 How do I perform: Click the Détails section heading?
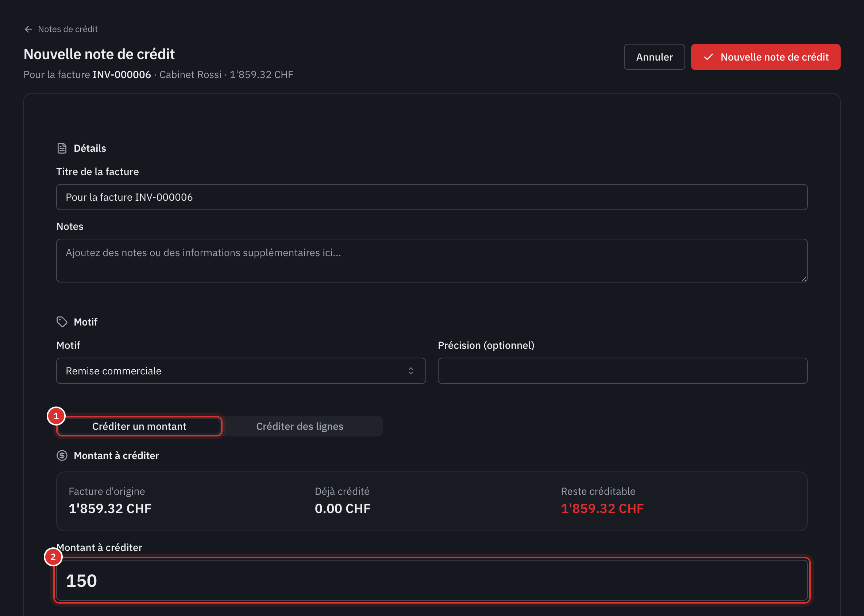(x=90, y=148)
